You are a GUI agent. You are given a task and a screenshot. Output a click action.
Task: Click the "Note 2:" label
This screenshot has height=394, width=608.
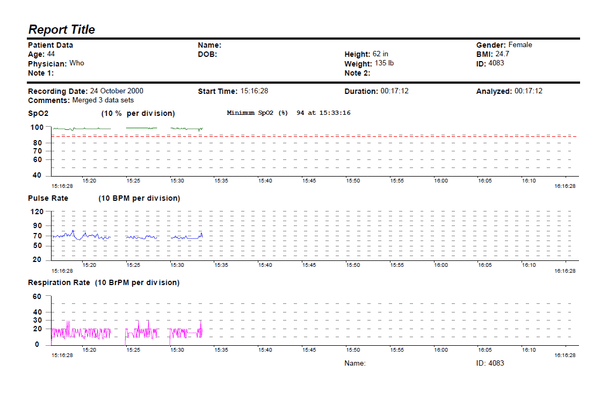coord(357,73)
